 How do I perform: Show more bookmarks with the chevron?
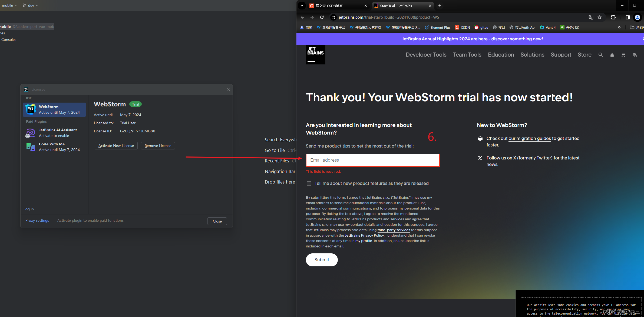coord(619,27)
